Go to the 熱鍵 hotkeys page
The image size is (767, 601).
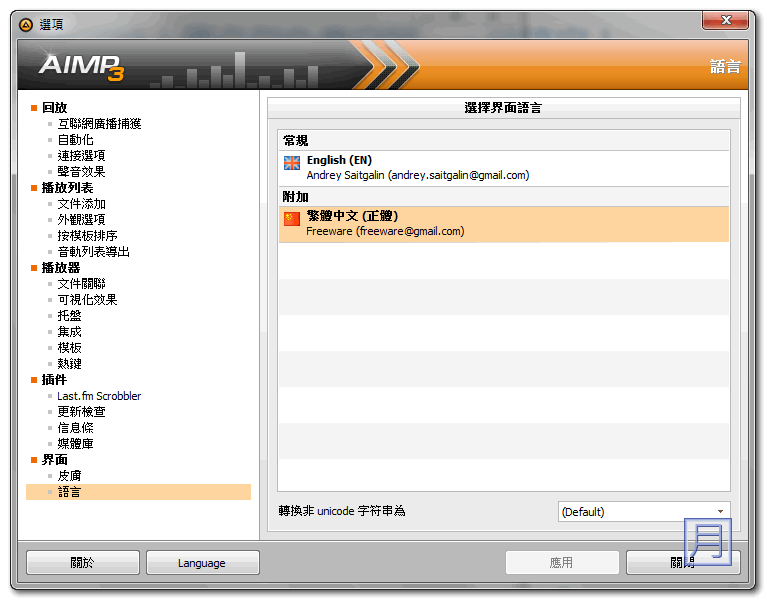click(69, 364)
